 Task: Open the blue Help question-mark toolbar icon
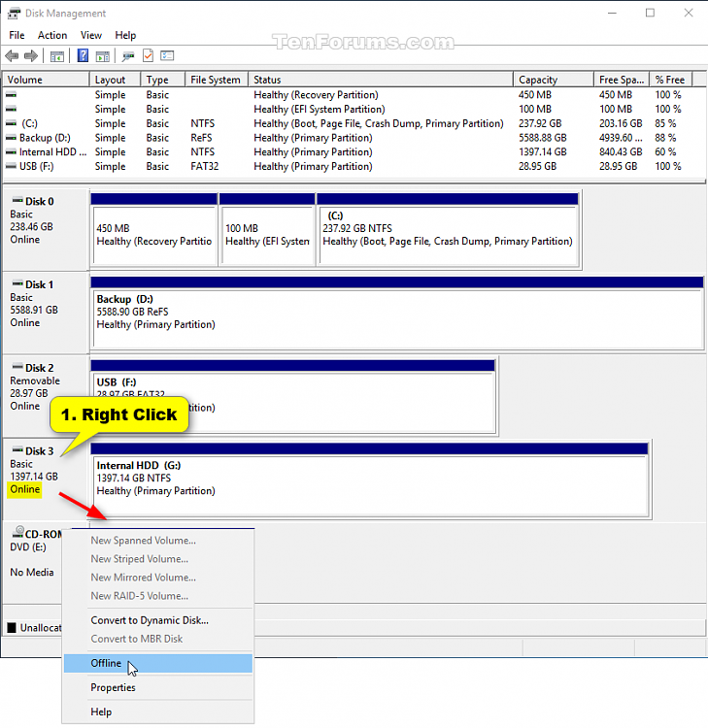point(83,55)
